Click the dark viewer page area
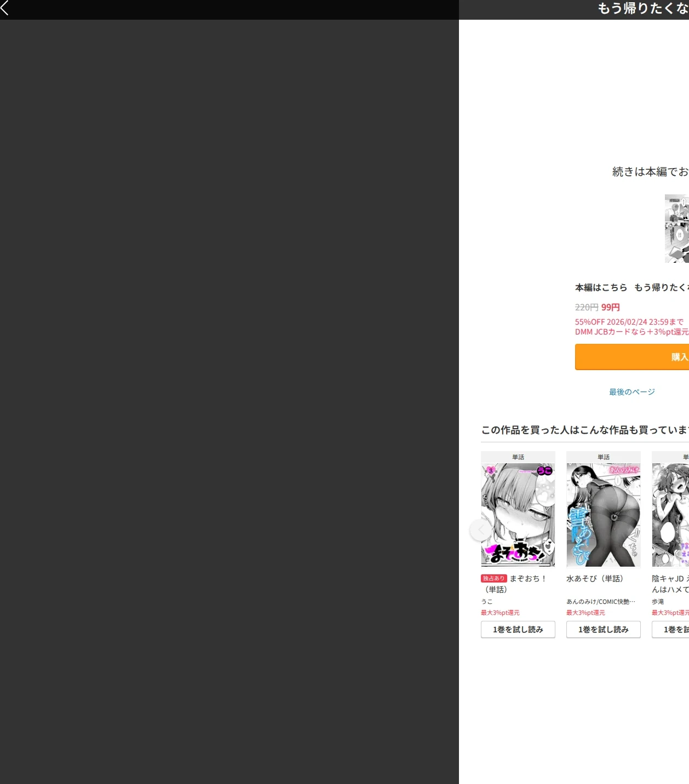The image size is (689, 784). 229,402
